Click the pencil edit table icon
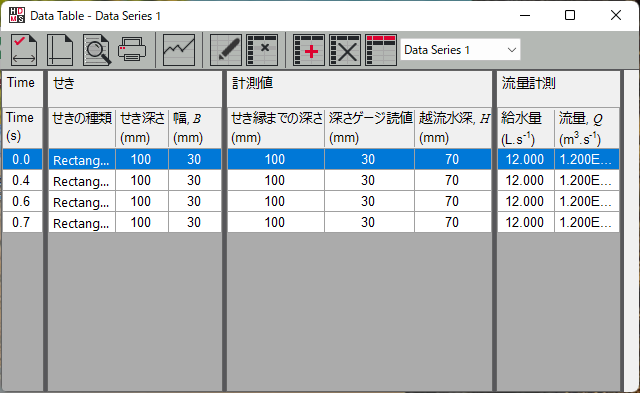This screenshot has height=393, width=640. [226, 50]
